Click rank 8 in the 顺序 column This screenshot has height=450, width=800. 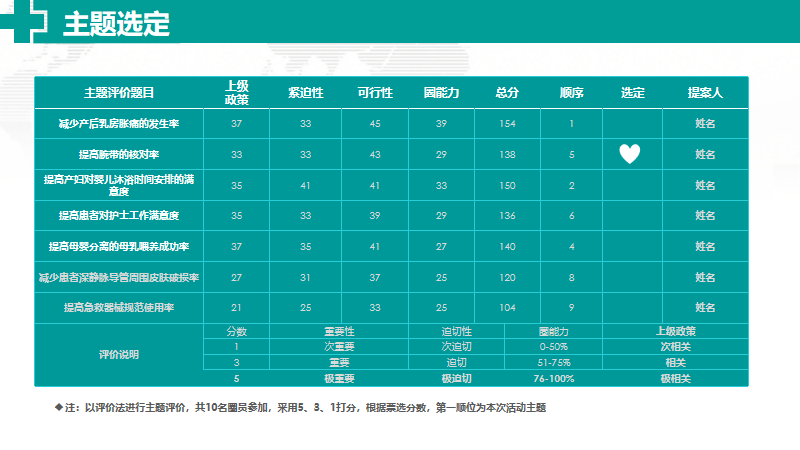click(571, 278)
